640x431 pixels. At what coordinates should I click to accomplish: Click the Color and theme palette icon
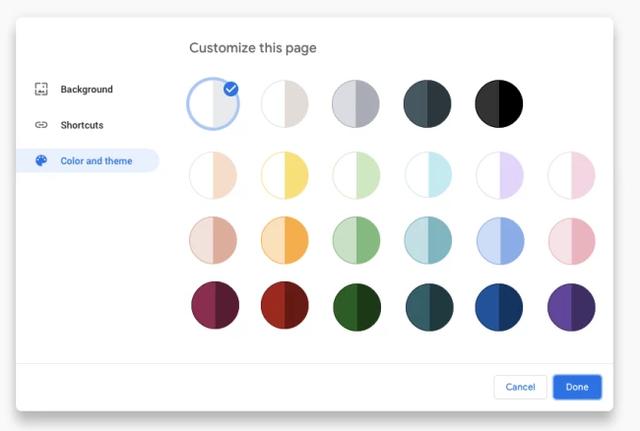[x=41, y=161]
